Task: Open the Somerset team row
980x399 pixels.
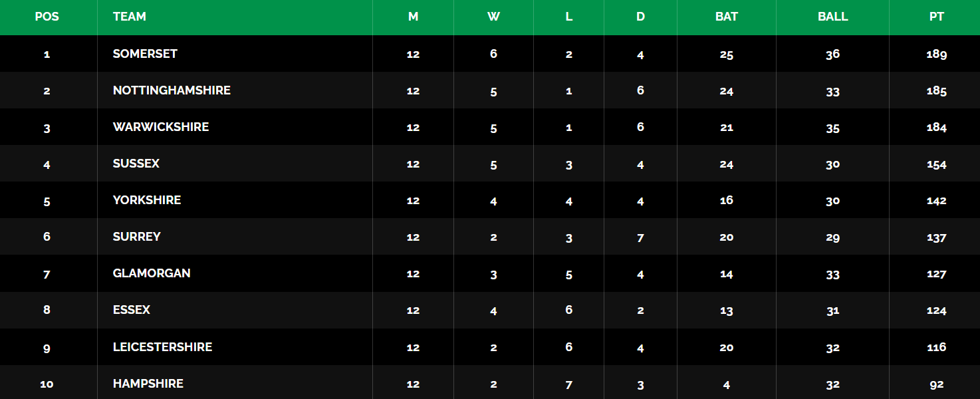Action: 490,54
